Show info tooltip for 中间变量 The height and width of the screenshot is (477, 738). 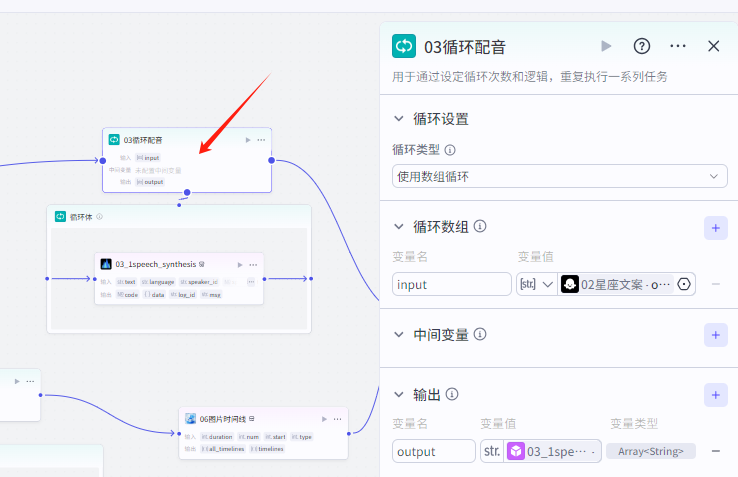click(480, 334)
